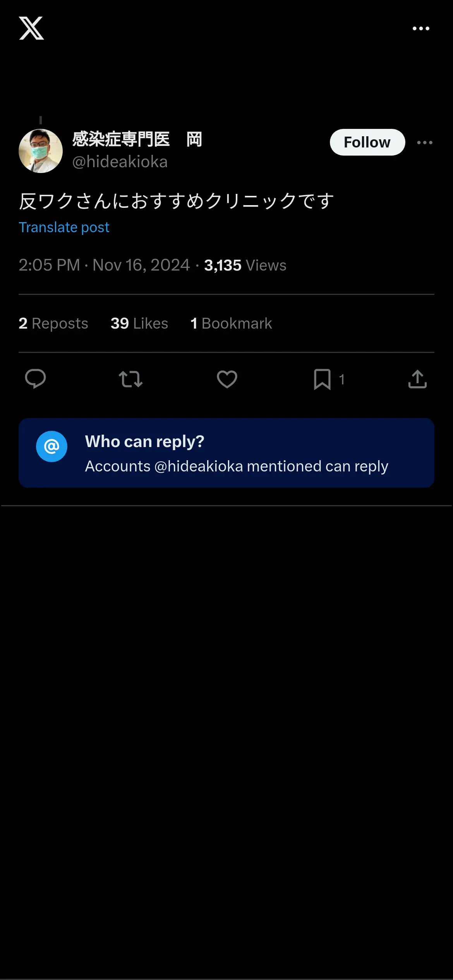Image resolution: width=453 pixels, height=980 pixels.
Task: Open the post's three-dot options menu
Action: (425, 143)
